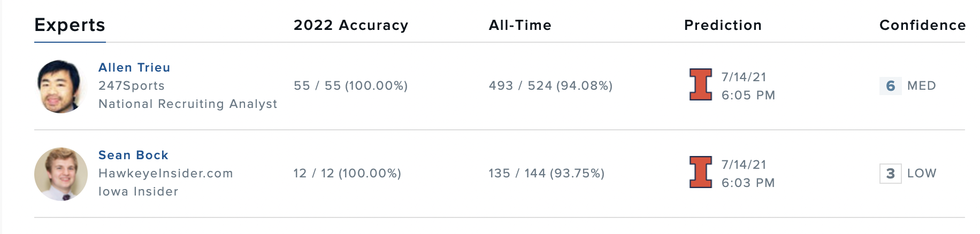
Task: Select the Experts tab heading
Action: 70,25
